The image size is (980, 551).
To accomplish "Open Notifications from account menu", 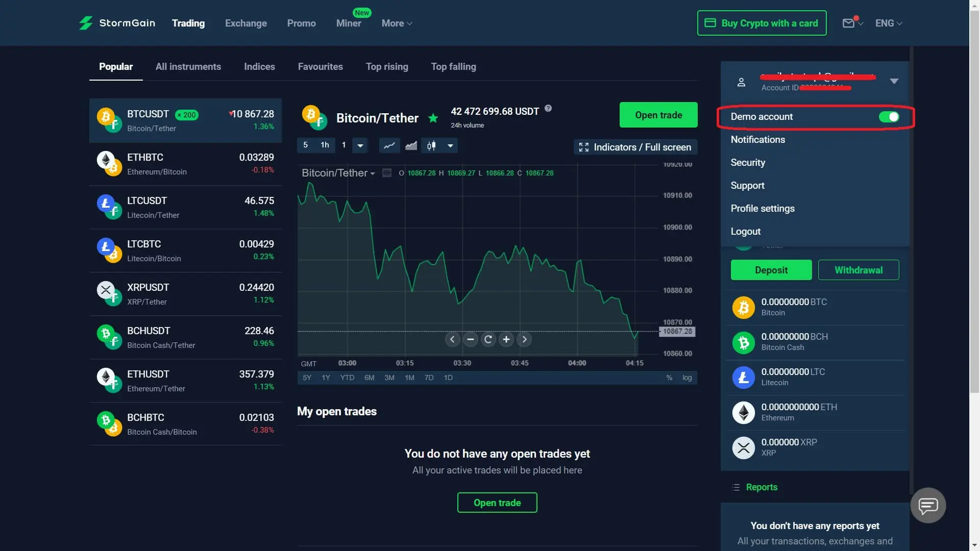I will point(758,140).
